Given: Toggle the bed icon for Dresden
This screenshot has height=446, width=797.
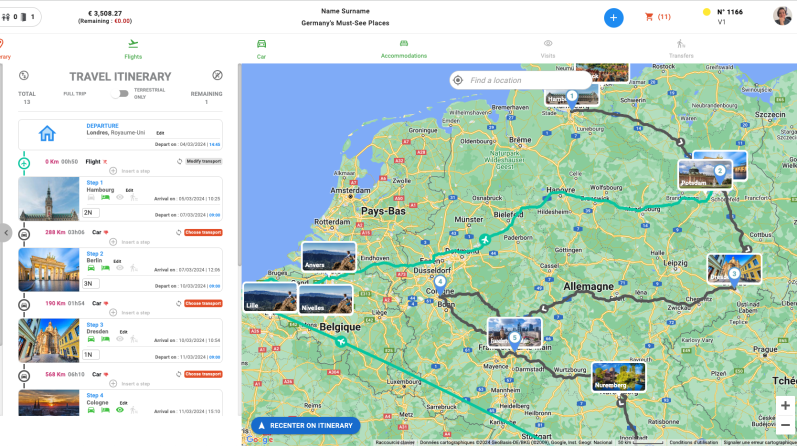Looking at the screenshot, I should point(105,339).
